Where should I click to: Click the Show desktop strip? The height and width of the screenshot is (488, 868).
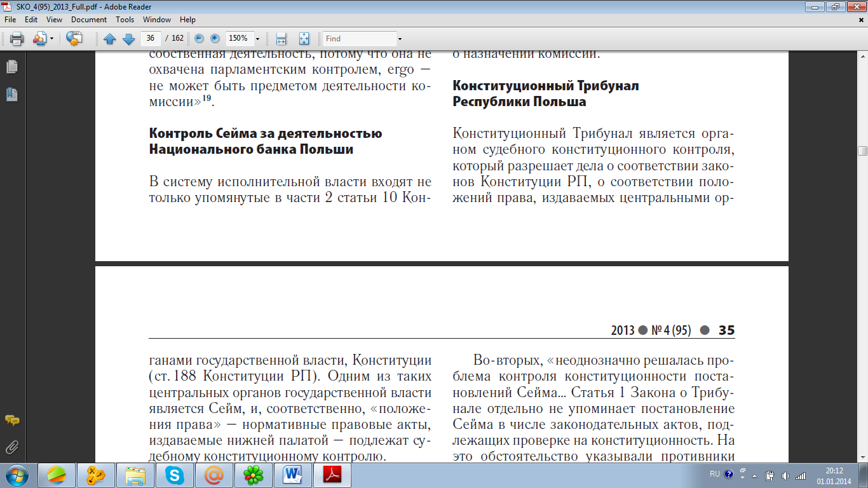point(863,475)
